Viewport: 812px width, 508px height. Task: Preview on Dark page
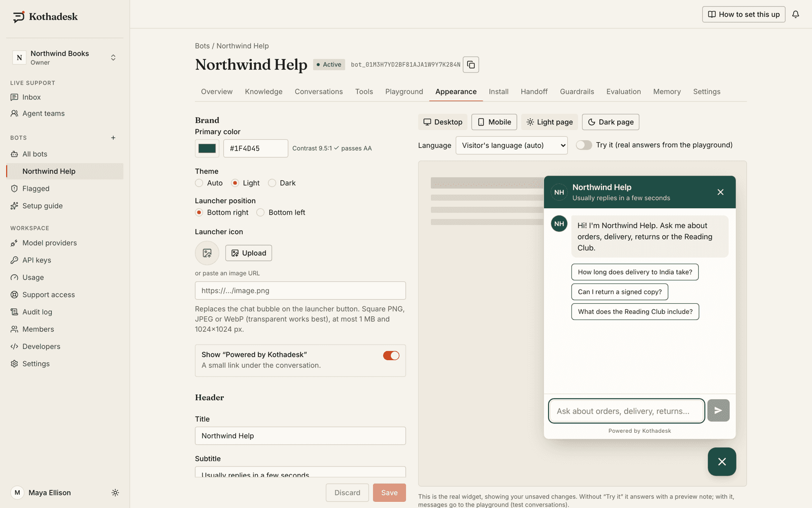coord(611,122)
